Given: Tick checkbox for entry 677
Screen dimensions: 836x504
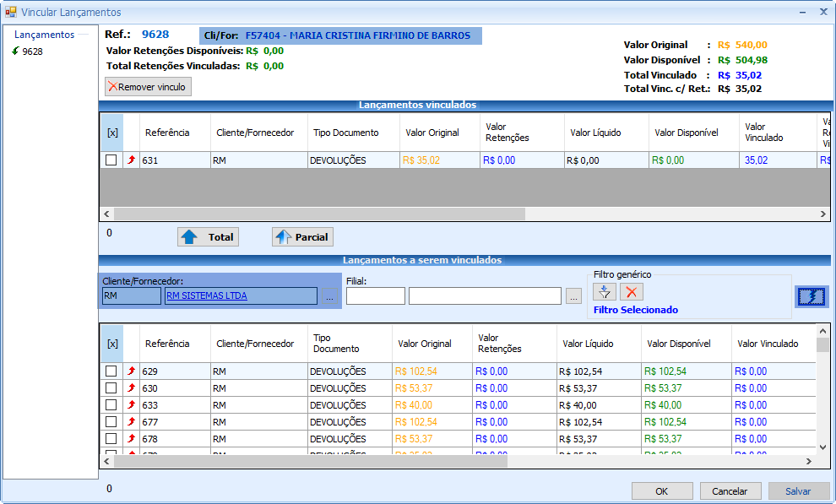Looking at the screenshot, I should [111, 421].
